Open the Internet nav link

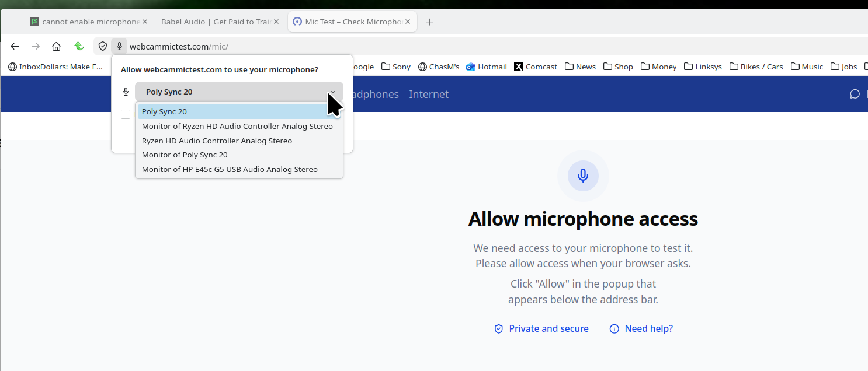(429, 94)
